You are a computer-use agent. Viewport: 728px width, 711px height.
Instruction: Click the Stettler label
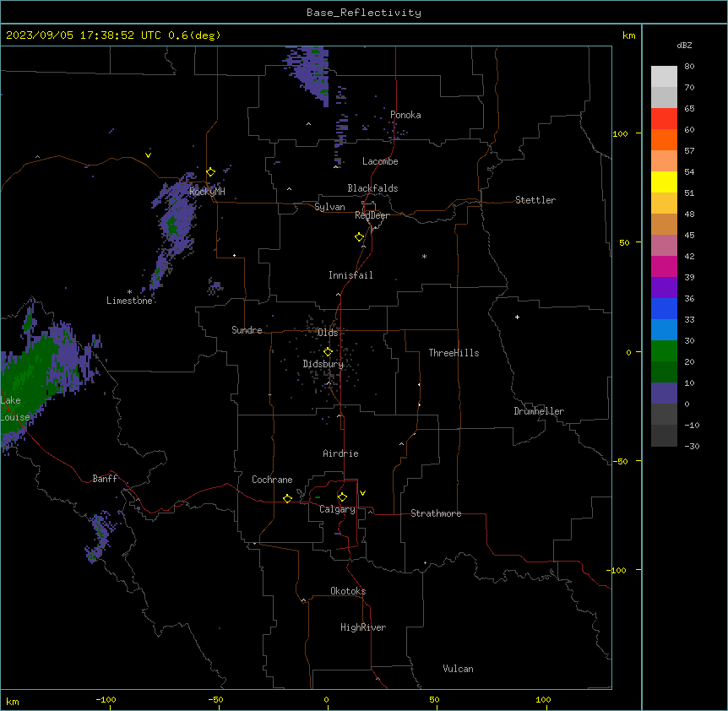(535, 200)
